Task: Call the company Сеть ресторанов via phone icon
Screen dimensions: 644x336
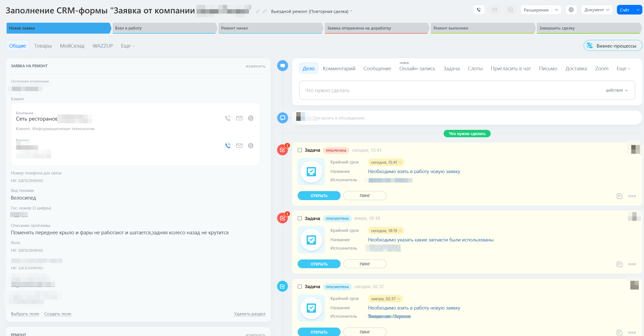Action: 228,118
